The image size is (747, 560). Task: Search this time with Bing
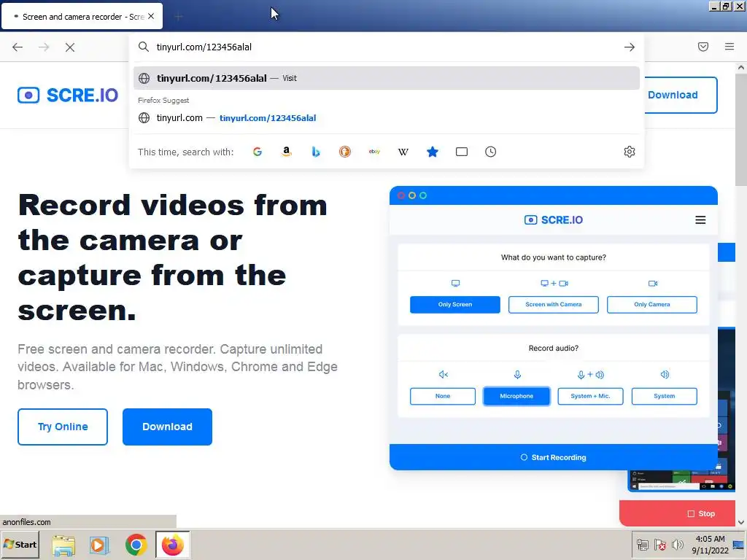(316, 152)
